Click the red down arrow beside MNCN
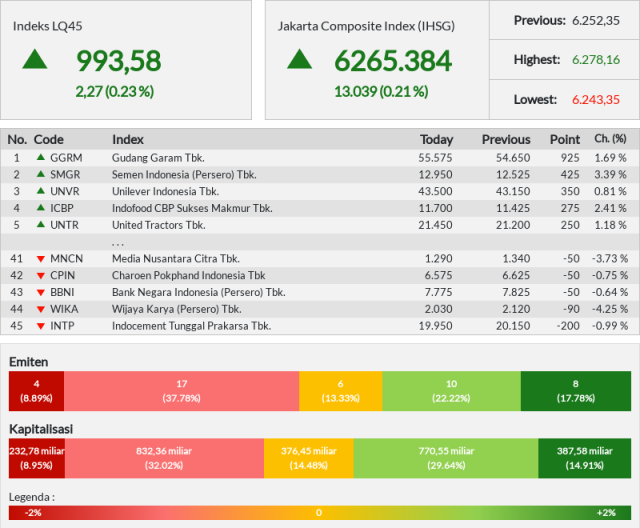The width and height of the screenshot is (640, 528). [x=41, y=259]
